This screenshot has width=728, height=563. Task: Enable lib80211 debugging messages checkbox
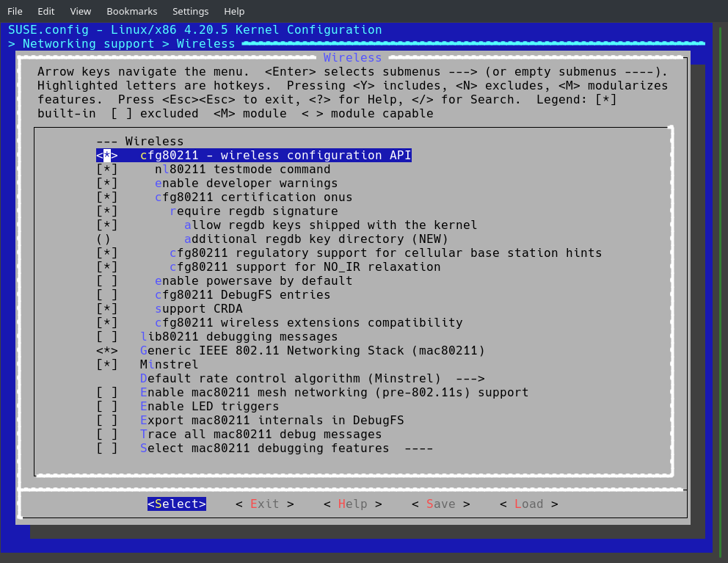point(107,336)
